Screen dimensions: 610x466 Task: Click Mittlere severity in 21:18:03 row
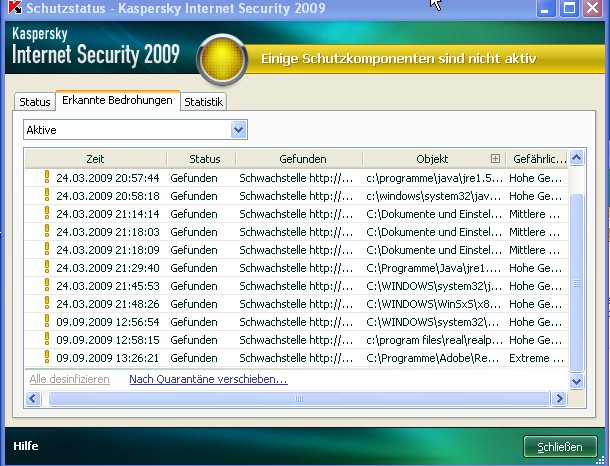pos(535,232)
